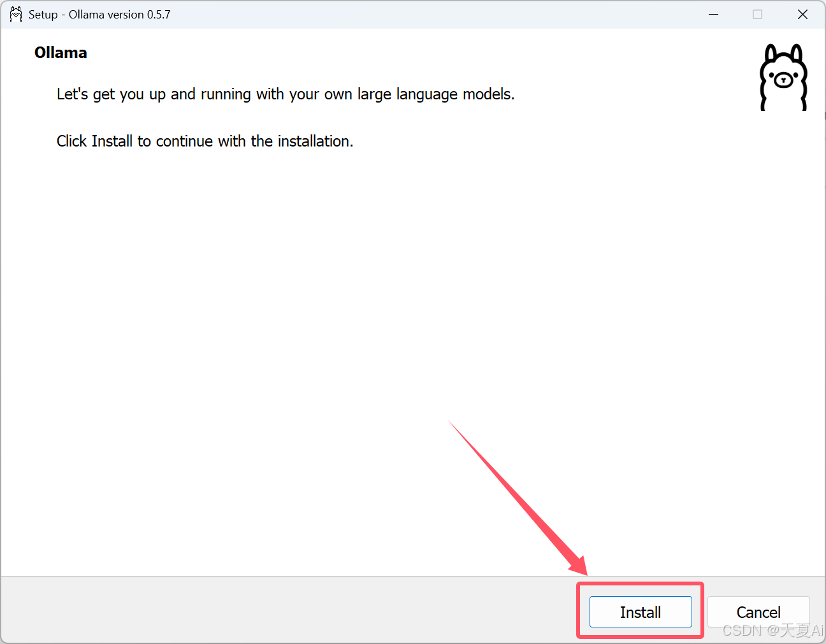Click the 'Let's get you up and running' text
This screenshot has width=826, height=644.
click(286, 94)
